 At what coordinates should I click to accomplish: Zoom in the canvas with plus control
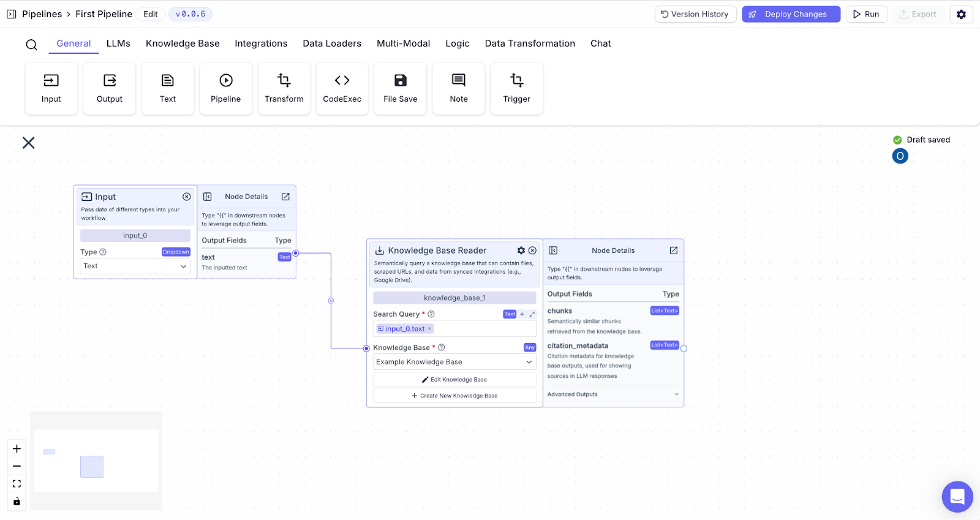coord(17,449)
